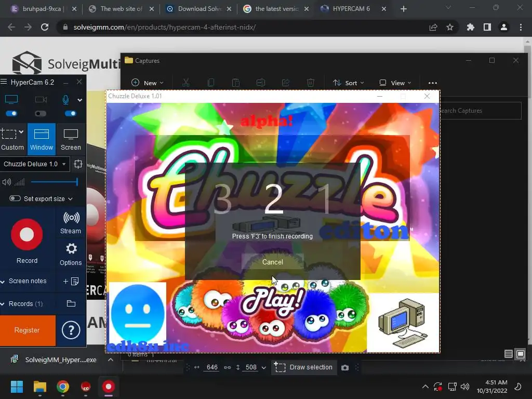
Task: Switch Captures to large thumbnails view icon
Action: pos(520,354)
